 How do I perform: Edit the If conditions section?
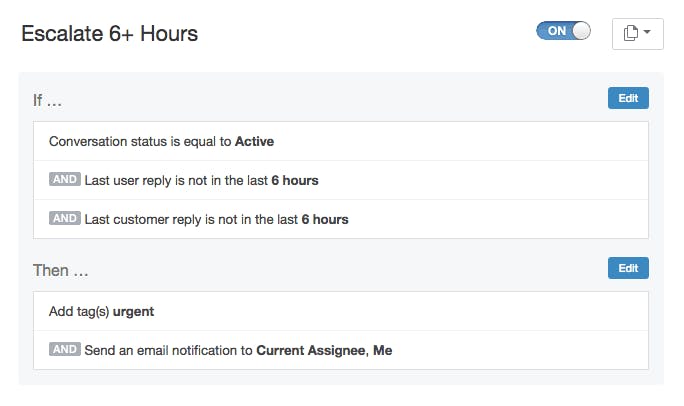pyautogui.click(x=627, y=98)
